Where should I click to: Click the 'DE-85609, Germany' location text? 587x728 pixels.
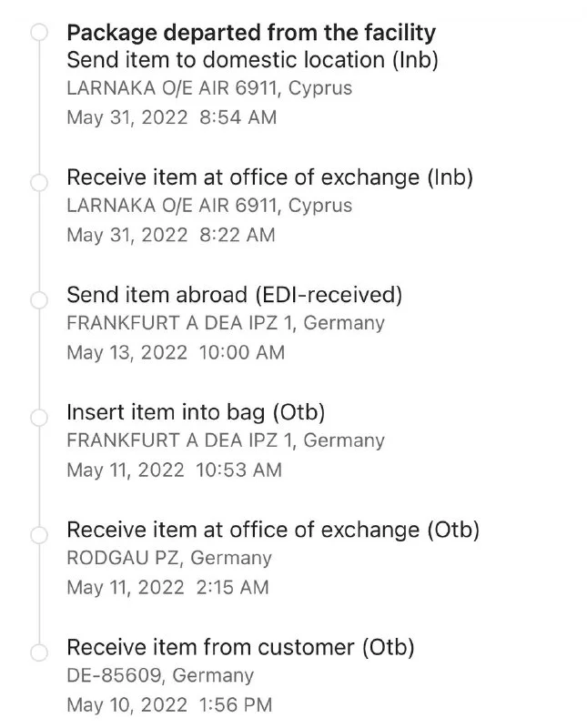[x=160, y=675]
